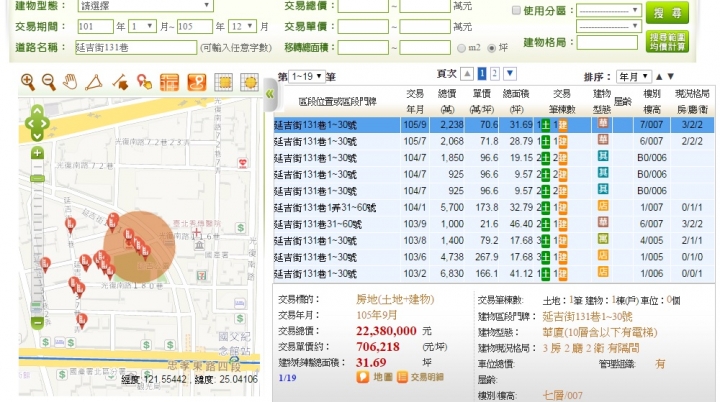Select the 104/1 row priced 5,700

494,207
